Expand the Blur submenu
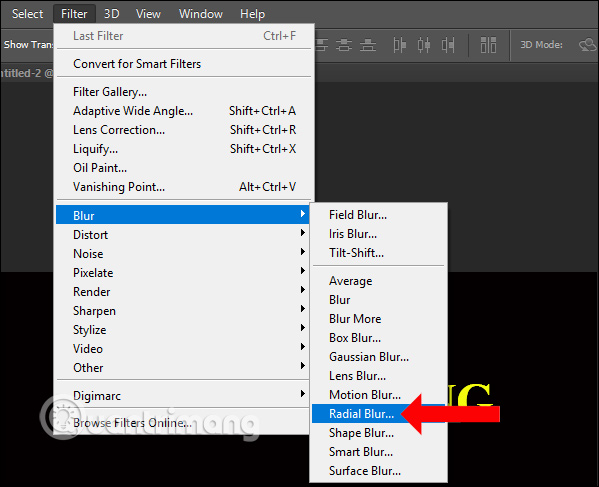This screenshot has height=487, width=599. point(182,215)
